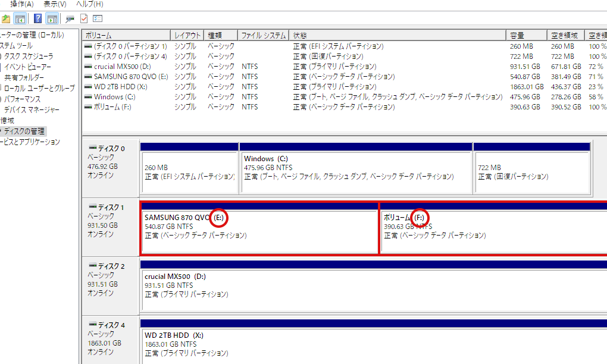The image size is (607, 364).
Task: Click the up-one-level folder toolbar icon
Action: [x=6, y=18]
